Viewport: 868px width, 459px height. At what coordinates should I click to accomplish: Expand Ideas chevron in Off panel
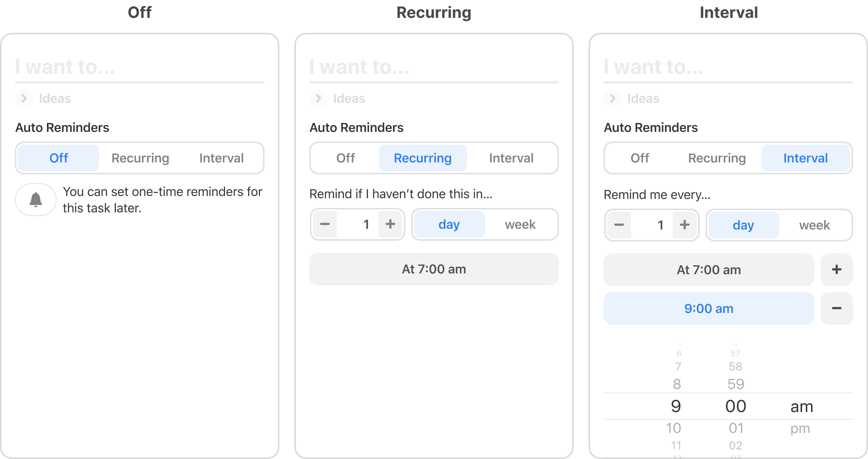pos(24,98)
